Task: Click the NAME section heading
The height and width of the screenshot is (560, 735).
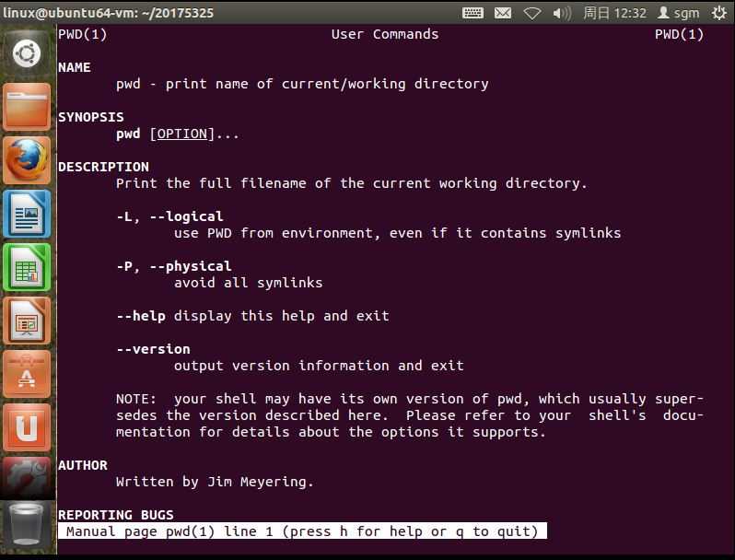Action: click(75, 67)
